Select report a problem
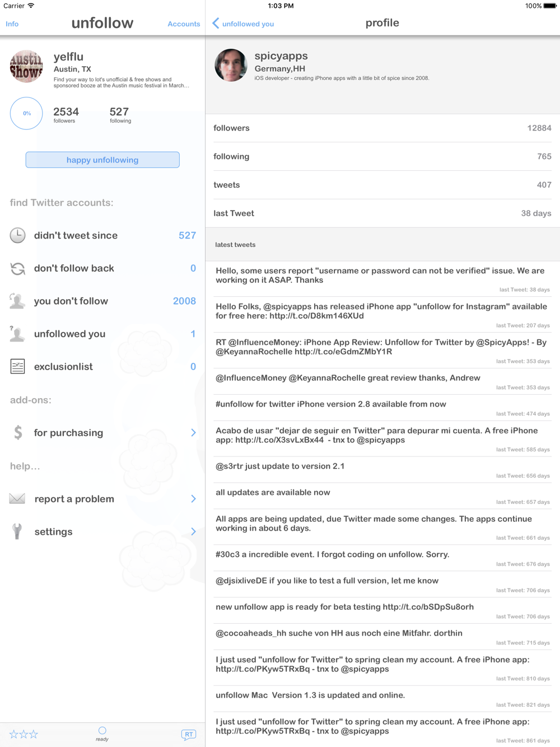This screenshot has height=747, width=560. pyautogui.click(x=102, y=498)
